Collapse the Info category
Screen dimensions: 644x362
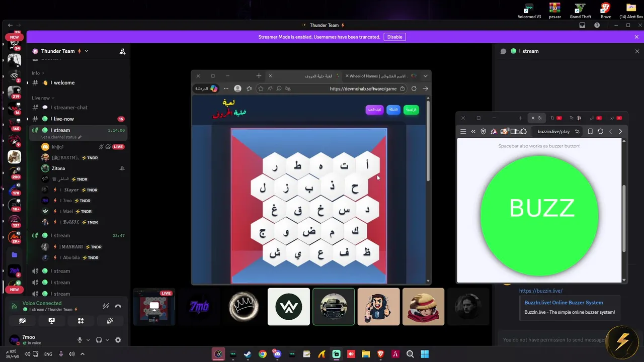(38, 73)
